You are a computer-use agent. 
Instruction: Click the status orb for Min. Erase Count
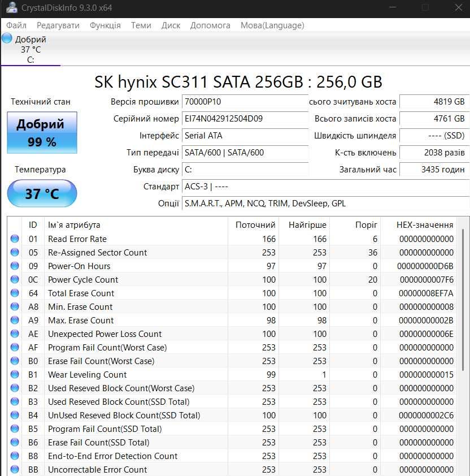(x=15, y=306)
